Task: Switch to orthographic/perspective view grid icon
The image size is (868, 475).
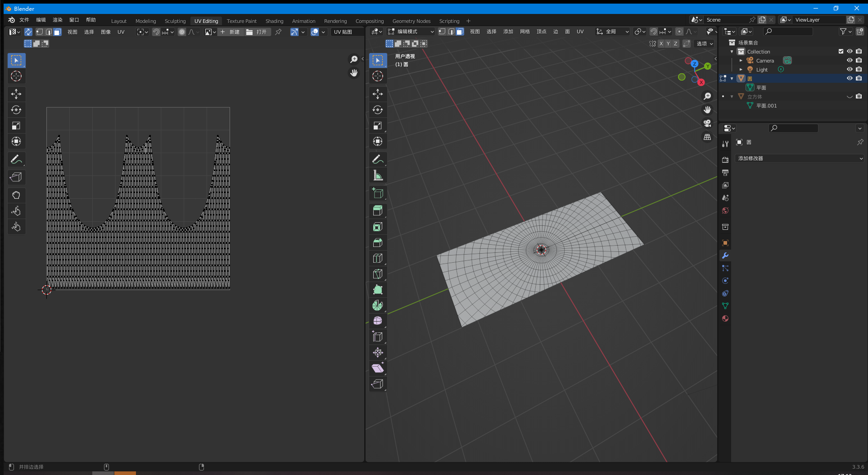Action: 707,137
